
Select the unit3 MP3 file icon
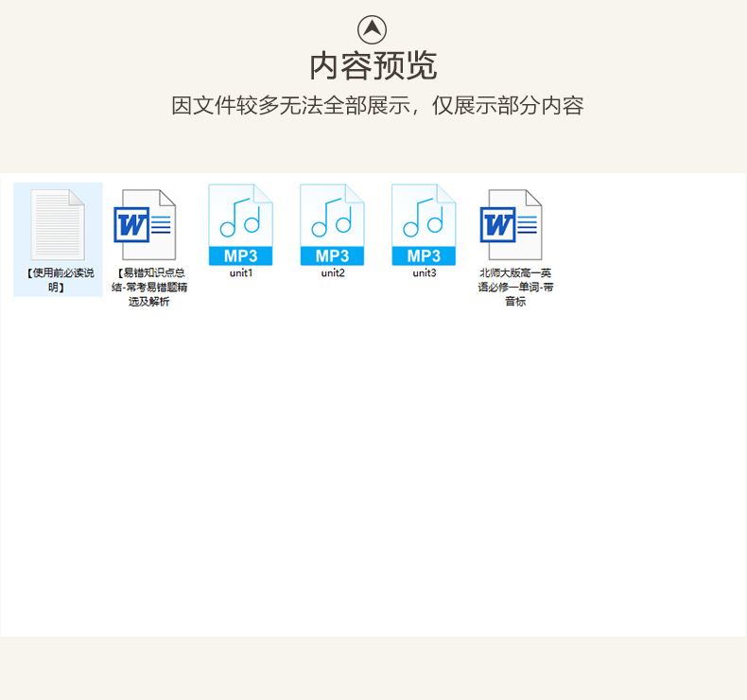424,224
